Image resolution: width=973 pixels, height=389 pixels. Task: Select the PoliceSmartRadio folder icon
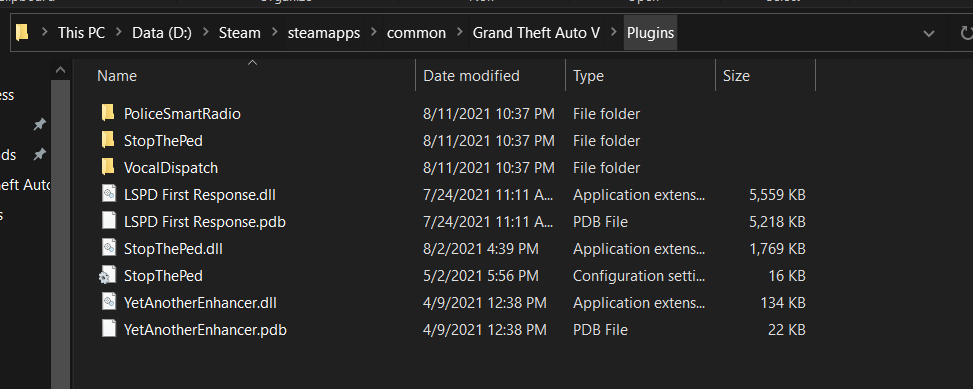pyautogui.click(x=108, y=113)
